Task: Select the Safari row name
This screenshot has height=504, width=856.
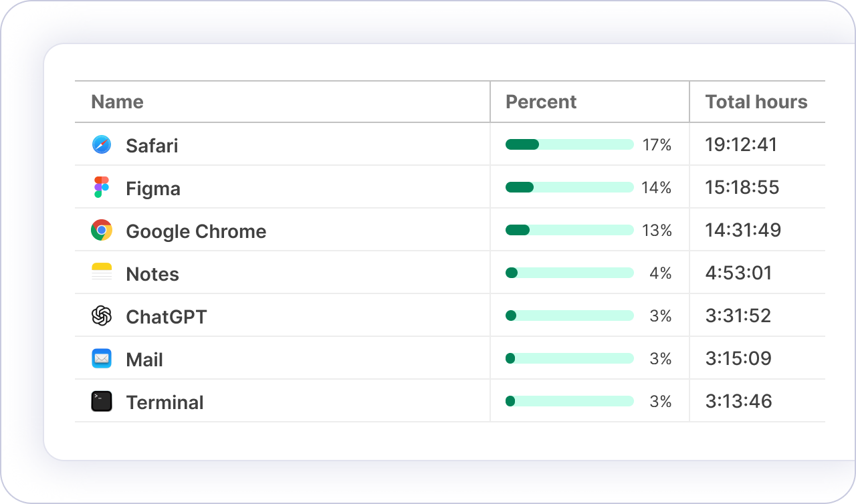Action: (x=152, y=146)
